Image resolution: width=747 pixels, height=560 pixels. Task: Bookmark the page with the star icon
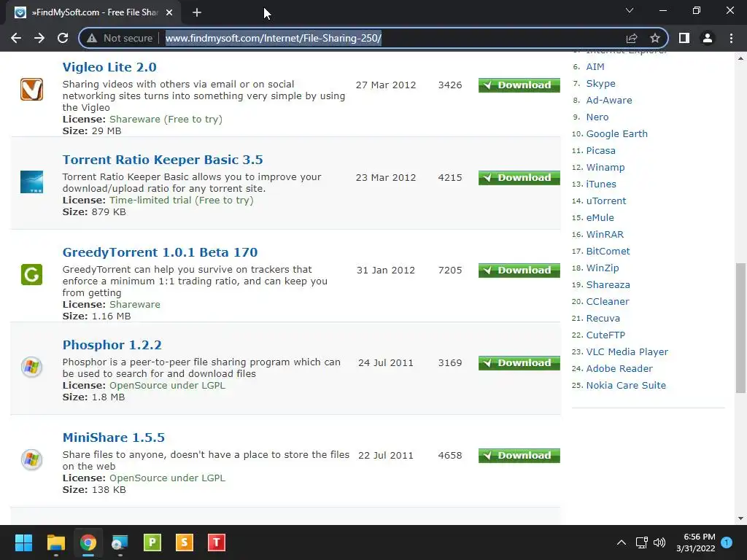[655, 38]
